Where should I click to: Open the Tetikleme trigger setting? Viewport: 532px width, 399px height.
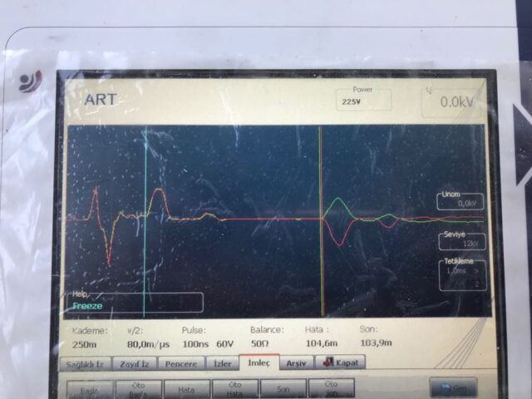tap(462, 274)
